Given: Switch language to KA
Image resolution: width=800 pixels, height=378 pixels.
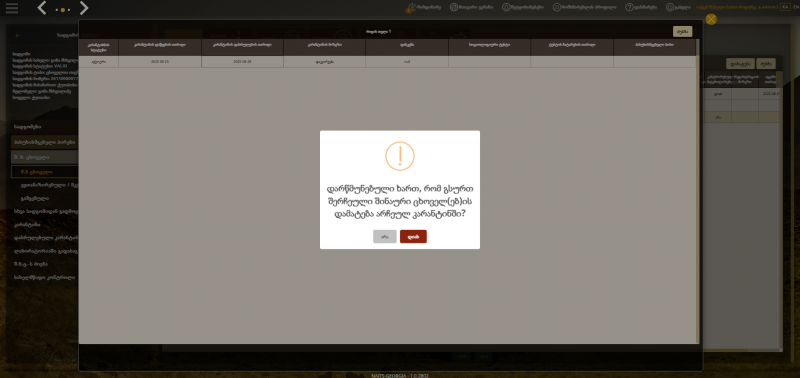Looking at the screenshot, I should [785, 7].
